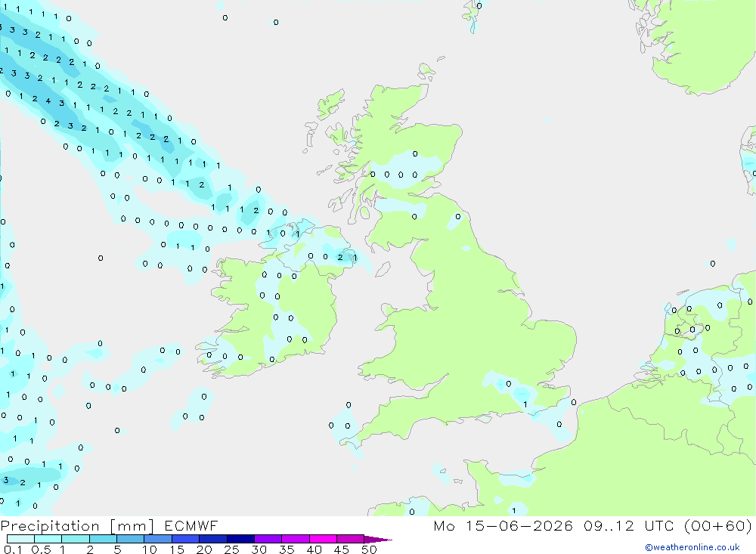Open the weatheronline.co.uk copyright link
This screenshot has height=554, width=756.
click(692, 547)
